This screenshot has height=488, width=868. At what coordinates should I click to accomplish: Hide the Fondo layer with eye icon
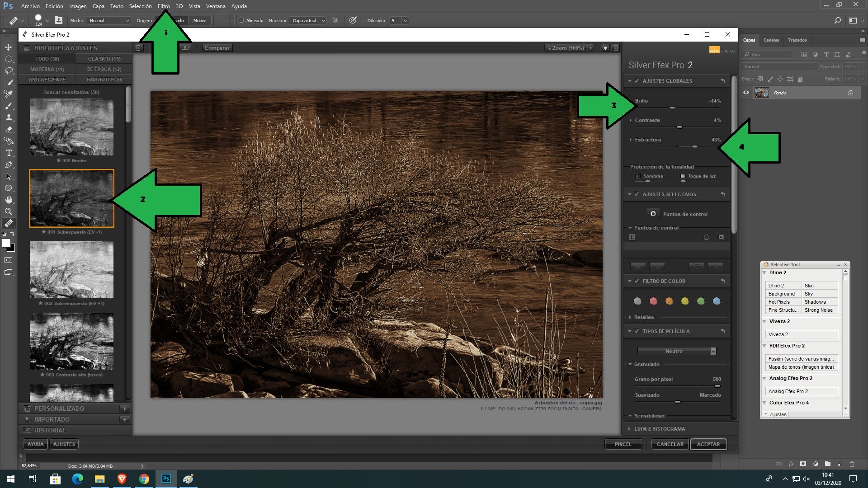pos(746,93)
